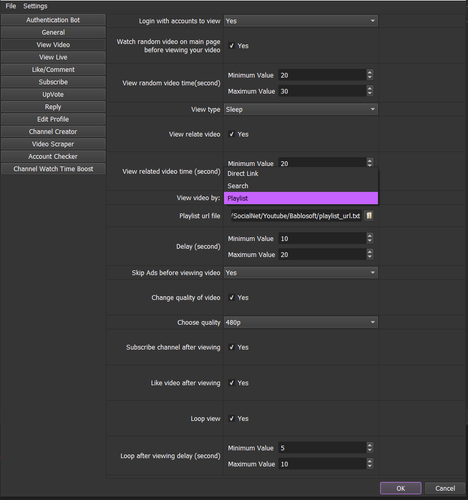This screenshot has height=500, width=468.
Task: Select Search option in dropdown list
Action: (301, 186)
